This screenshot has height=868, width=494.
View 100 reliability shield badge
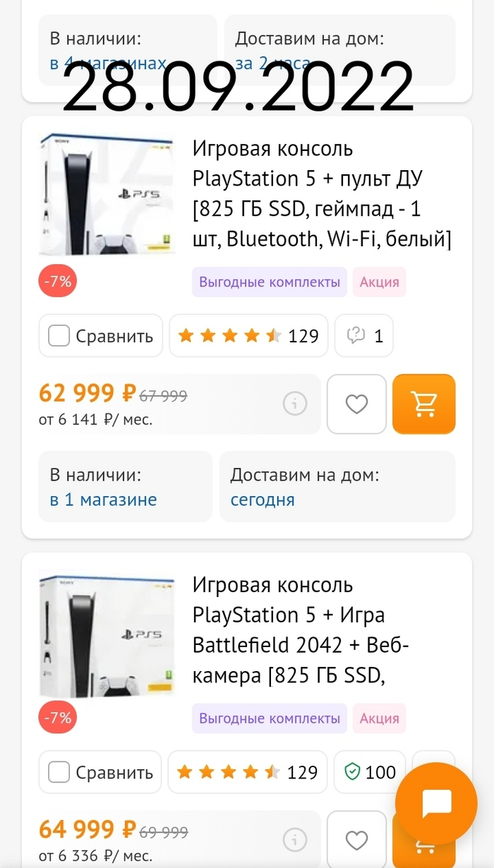pyautogui.click(x=370, y=772)
